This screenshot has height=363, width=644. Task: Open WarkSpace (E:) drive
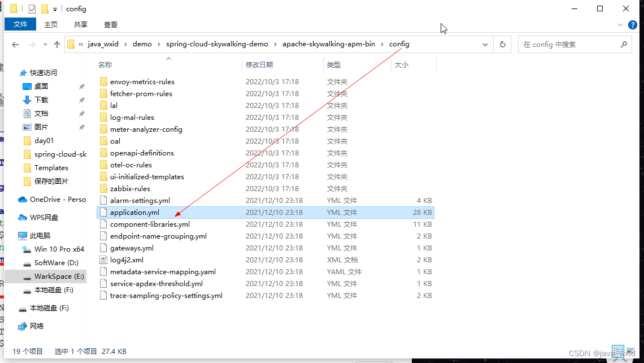[59, 276]
